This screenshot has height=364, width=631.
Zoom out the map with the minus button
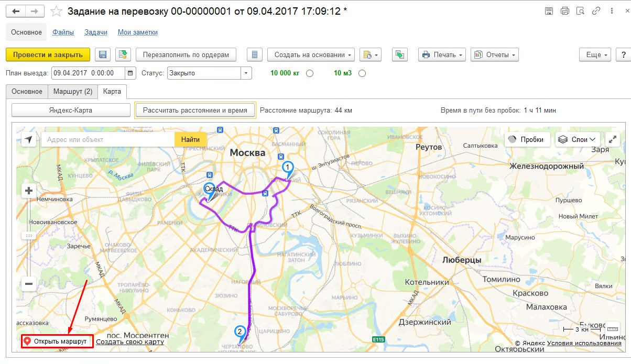coord(29,284)
